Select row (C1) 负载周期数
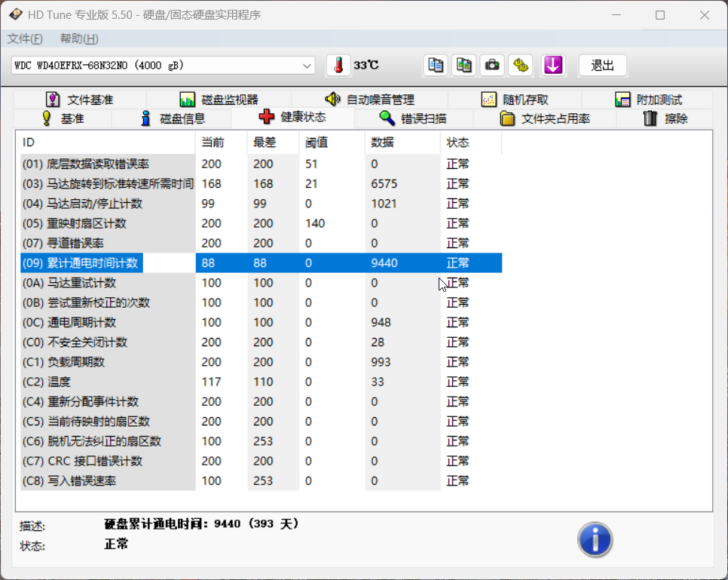This screenshot has height=580, width=728. [262, 362]
